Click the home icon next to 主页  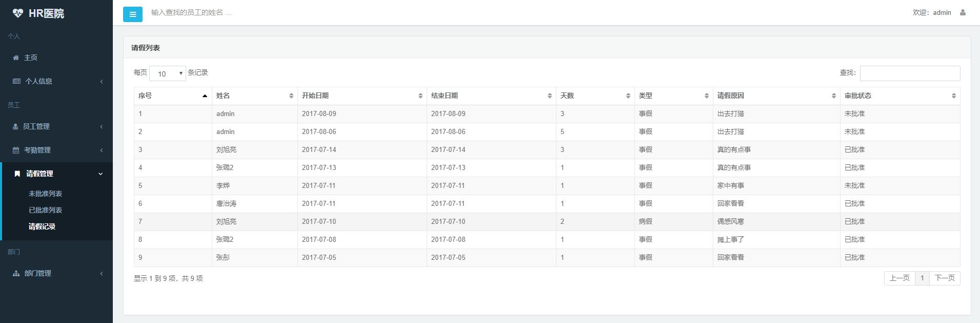[x=16, y=58]
